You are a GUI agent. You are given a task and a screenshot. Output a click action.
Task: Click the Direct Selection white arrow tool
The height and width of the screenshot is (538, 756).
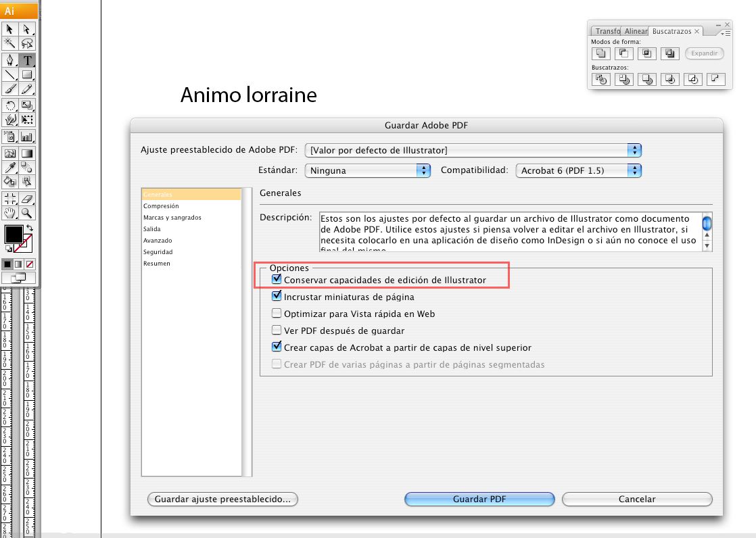coord(27,29)
